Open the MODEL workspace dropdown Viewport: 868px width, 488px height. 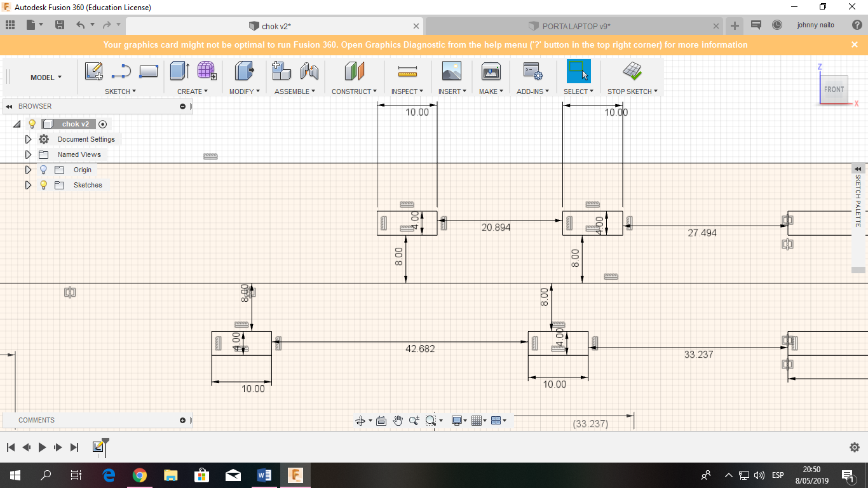click(x=46, y=78)
